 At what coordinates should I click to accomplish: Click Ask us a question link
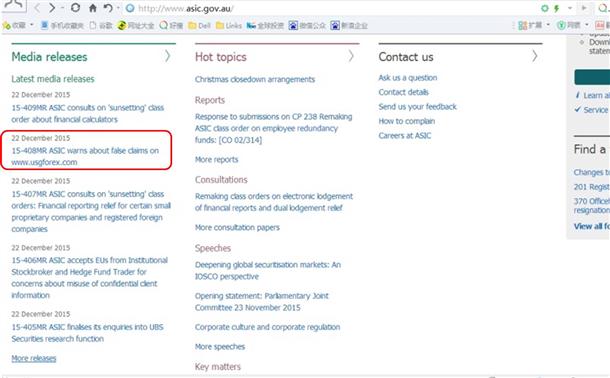tap(408, 78)
